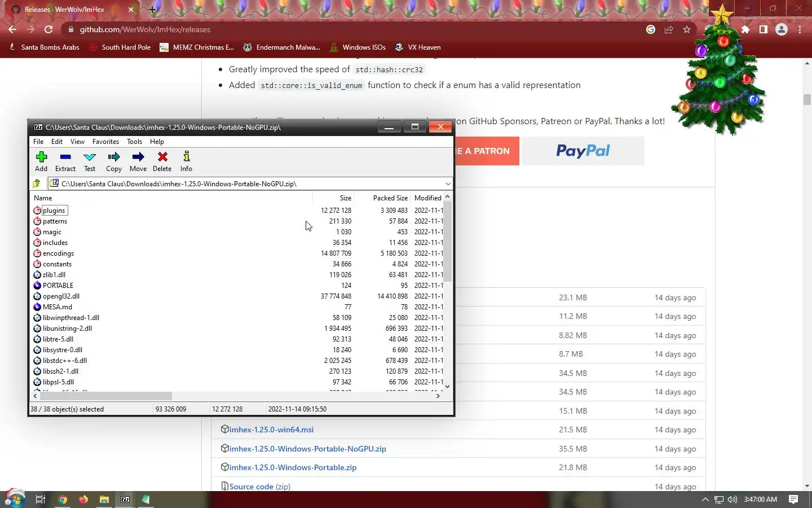812x508 pixels.
Task: Select the libunistring-2.dll row
Action: click(237, 329)
